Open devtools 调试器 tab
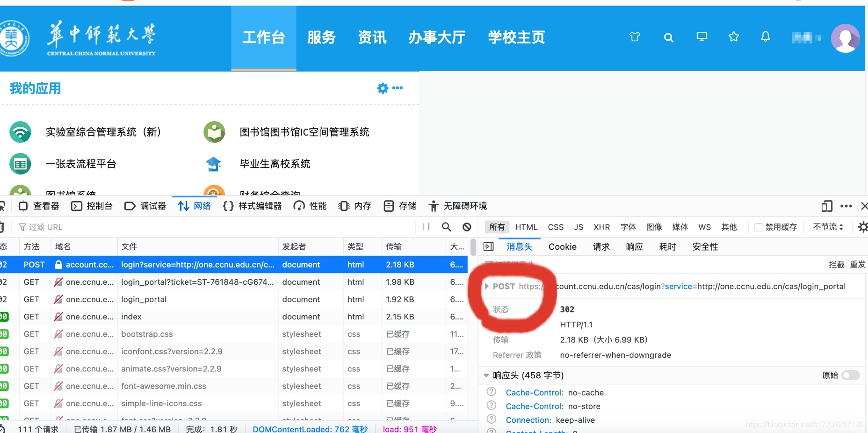The height and width of the screenshot is (433, 868). click(x=145, y=206)
